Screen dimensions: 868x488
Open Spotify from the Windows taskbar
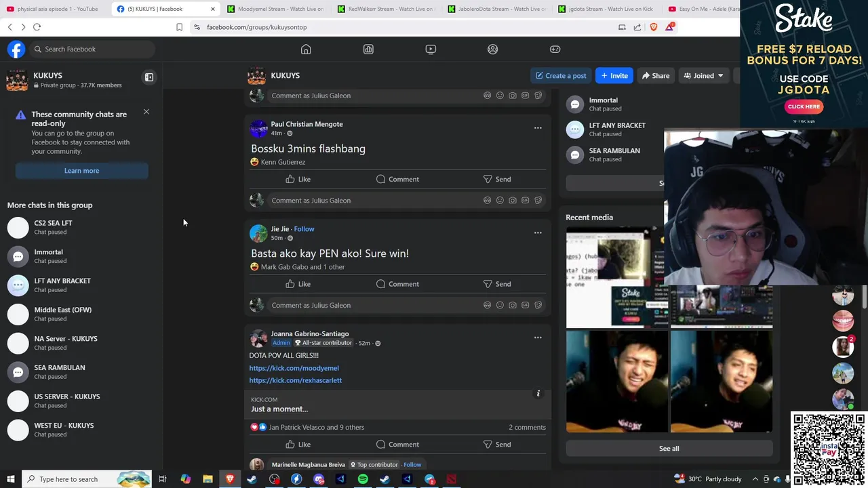pos(363,479)
